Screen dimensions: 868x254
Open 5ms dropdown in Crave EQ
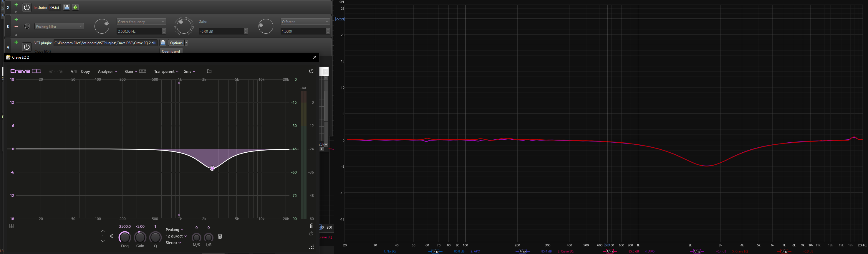[x=189, y=72]
